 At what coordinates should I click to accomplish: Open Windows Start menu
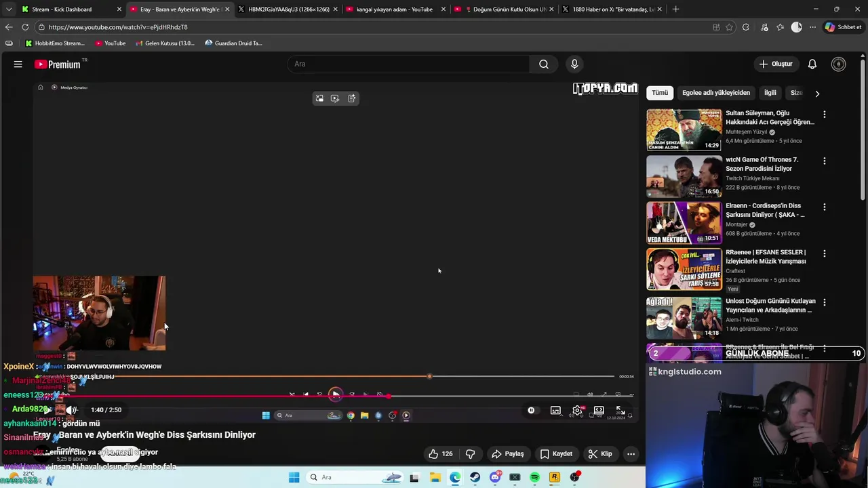tap(294, 478)
